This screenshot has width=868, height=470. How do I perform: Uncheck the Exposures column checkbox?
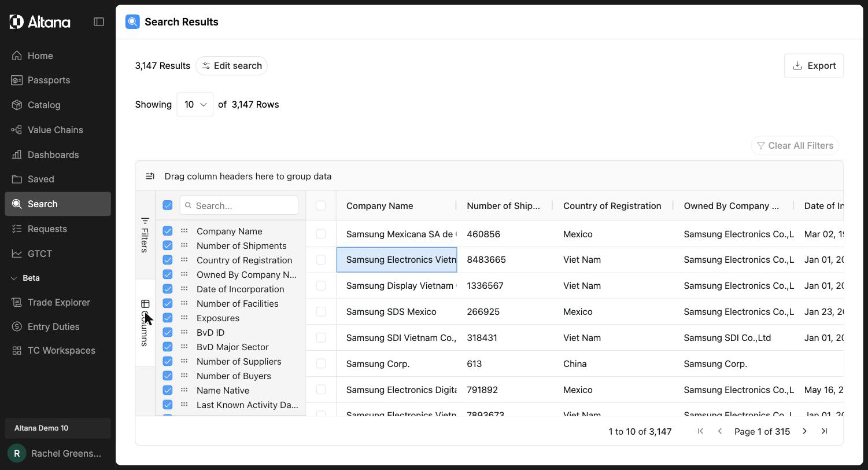pyautogui.click(x=168, y=318)
